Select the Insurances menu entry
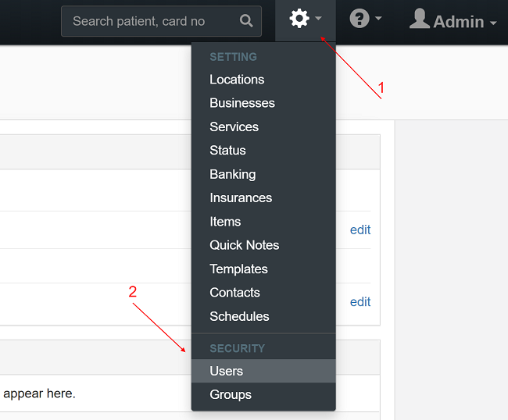Screen dimensions: 508x420 pos(241,198)
